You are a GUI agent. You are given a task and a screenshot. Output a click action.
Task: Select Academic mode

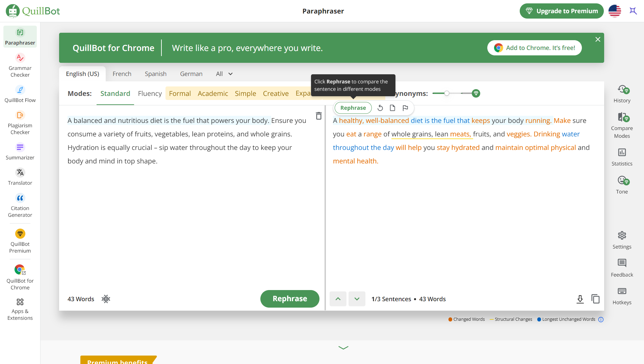[x=213, y=94]
